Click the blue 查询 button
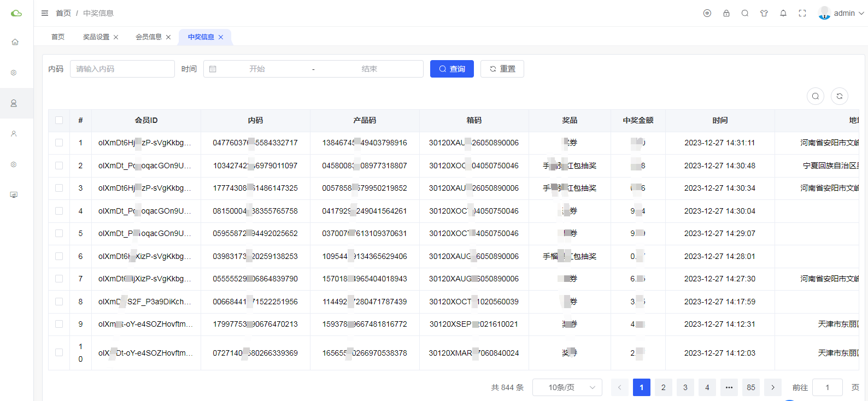Image resolution: width=868 pixels, height=401 pixels. click(451, 69)
